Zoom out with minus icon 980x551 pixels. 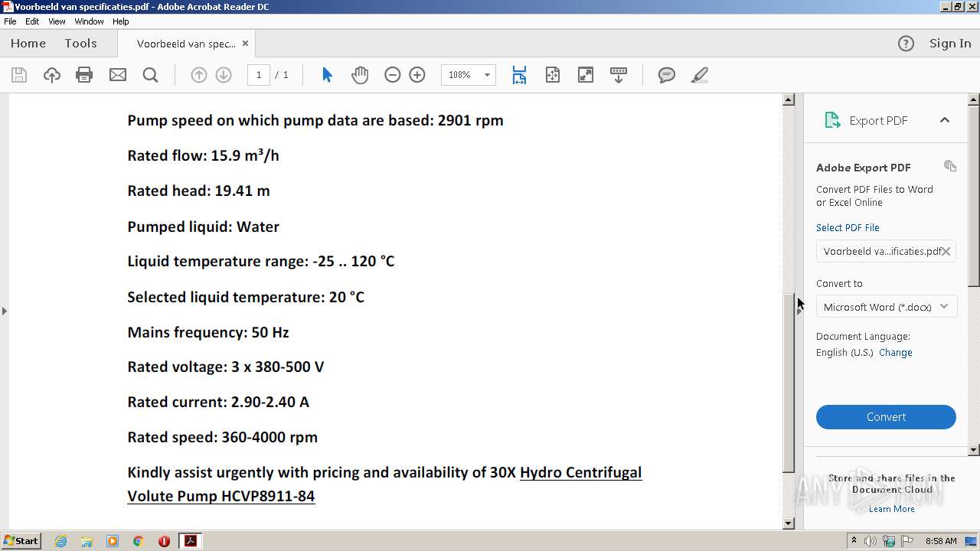point(392,75)
